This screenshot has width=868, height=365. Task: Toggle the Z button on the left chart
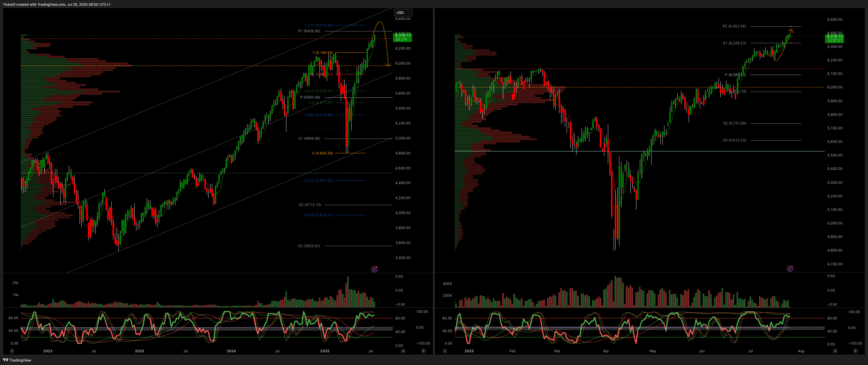coord(12,351)
